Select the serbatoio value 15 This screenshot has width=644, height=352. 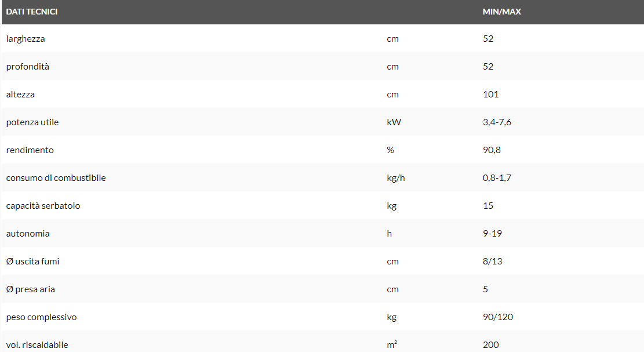[x=488, y=206]
